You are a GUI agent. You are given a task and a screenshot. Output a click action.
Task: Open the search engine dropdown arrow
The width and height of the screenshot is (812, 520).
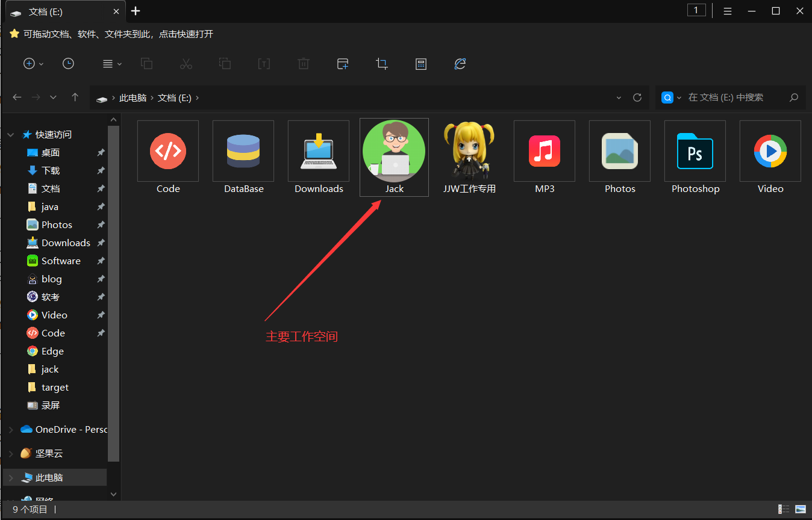pyautogui.click(x=679, y=97)
